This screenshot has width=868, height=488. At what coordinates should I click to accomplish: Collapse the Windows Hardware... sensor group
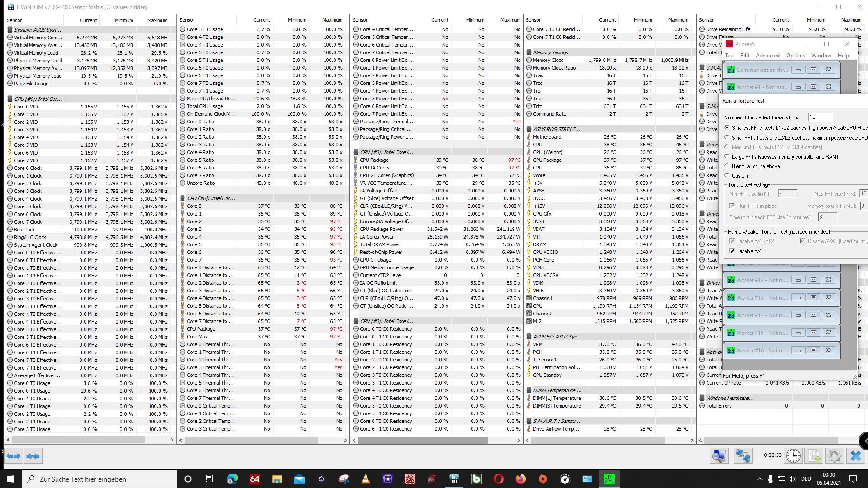(x=702, y=398)
